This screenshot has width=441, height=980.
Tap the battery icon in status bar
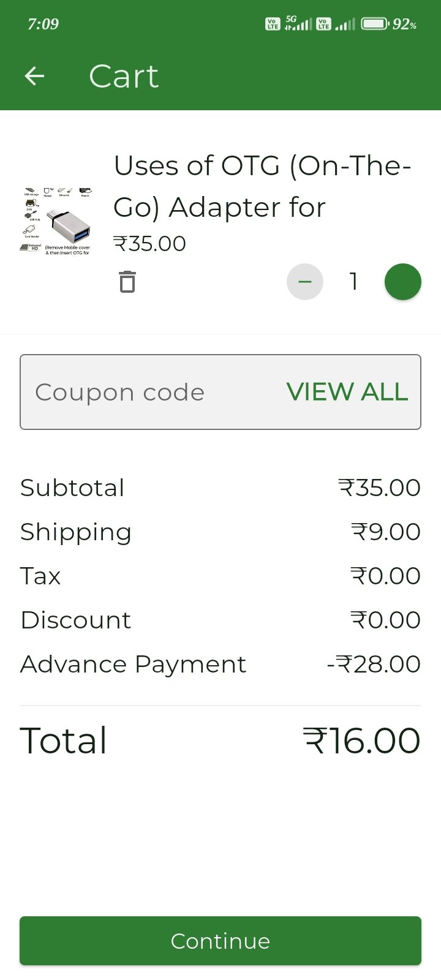374,24
